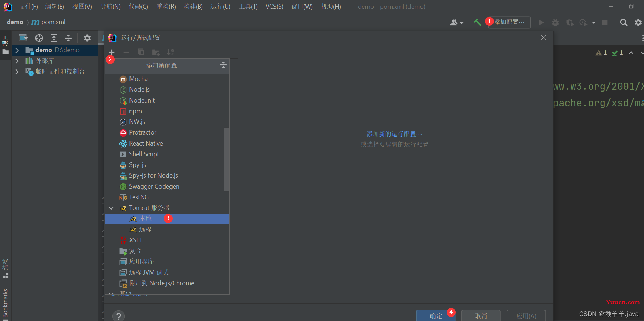Click the configuration list scrollbar
This screenshot has height=321, width=644.
tap(227, 159)
